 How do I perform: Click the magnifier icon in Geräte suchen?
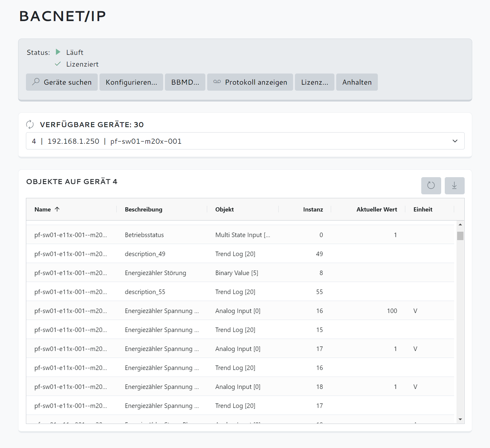(x=36, y=82)
